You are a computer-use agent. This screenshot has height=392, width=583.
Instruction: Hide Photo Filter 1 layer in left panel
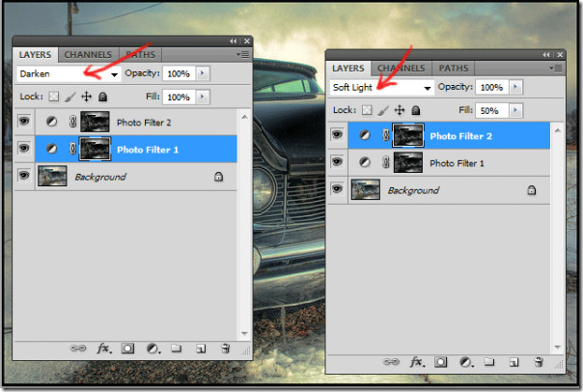point(24,149)
